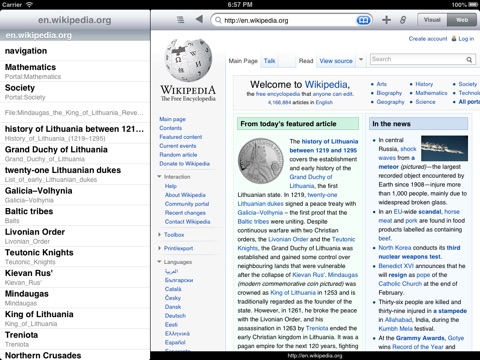Select Teutonic Knights in the link list
The width and height of the screenshot is (480, 360).
(x=75, y=257)
